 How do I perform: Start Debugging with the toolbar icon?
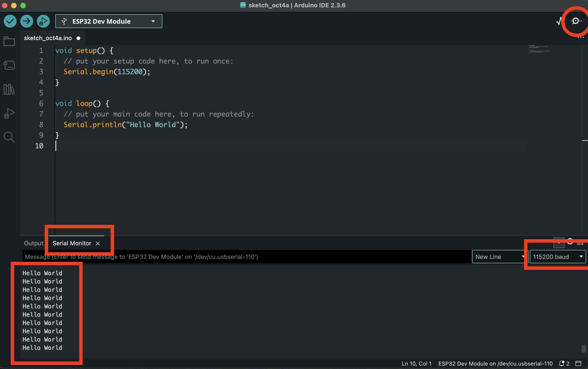click(x=43, y=21)
